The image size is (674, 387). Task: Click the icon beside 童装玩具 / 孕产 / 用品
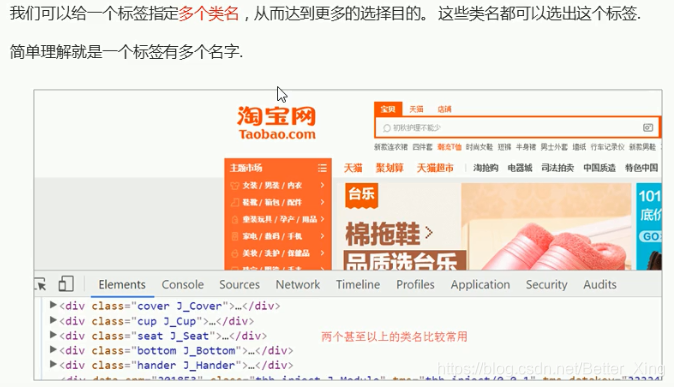[235, 219]
